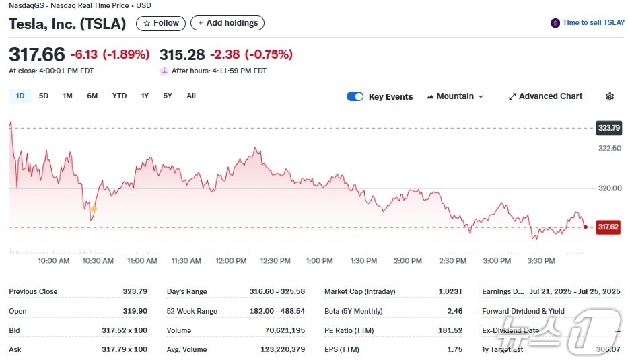Click the purple Time to sell TSLA icon
Screen dimensions: 630x364
555,23
